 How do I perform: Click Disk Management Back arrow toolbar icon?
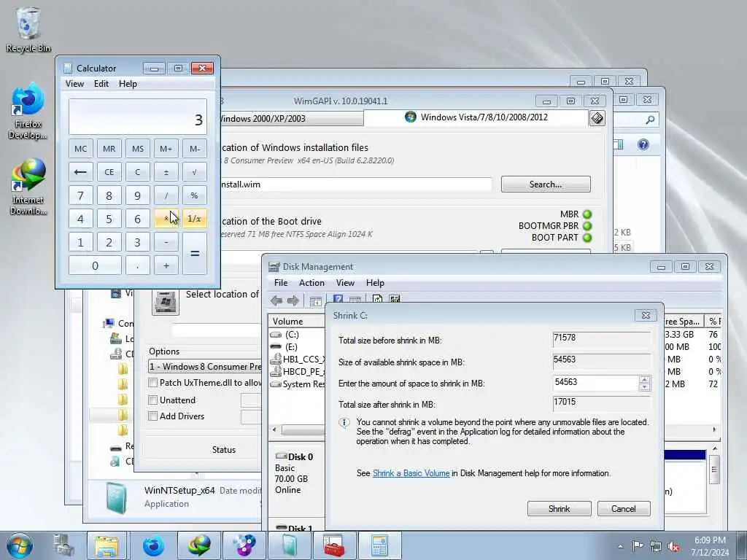[x=276, y=300]
